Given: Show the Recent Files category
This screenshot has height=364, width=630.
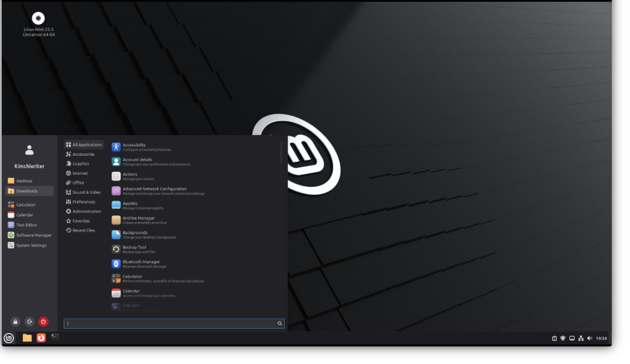Looking at the screenshot, I should point(83,230).
